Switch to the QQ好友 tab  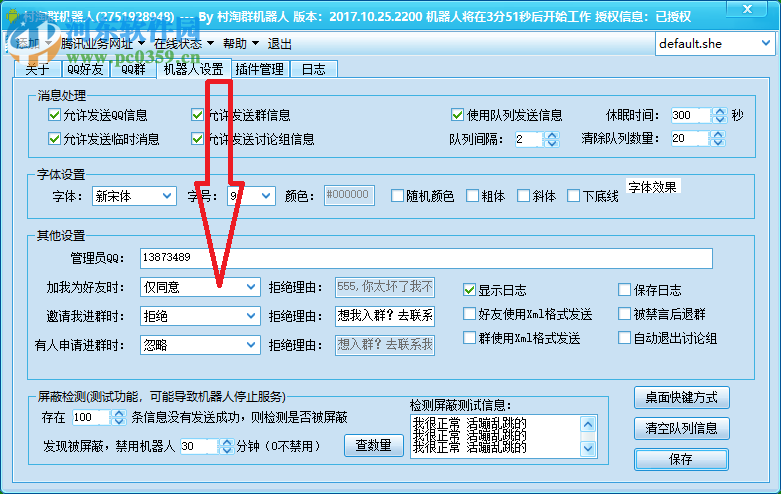(x=85, y=69)
